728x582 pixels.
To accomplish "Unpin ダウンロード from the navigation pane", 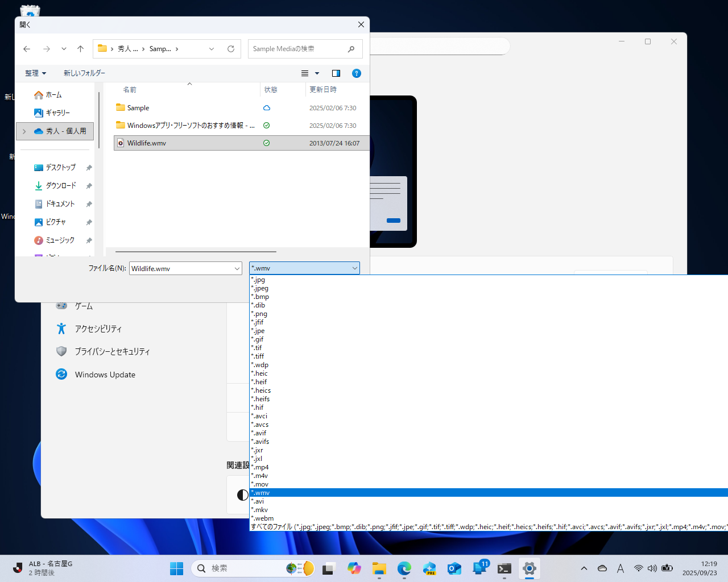I will pos(89,185).
